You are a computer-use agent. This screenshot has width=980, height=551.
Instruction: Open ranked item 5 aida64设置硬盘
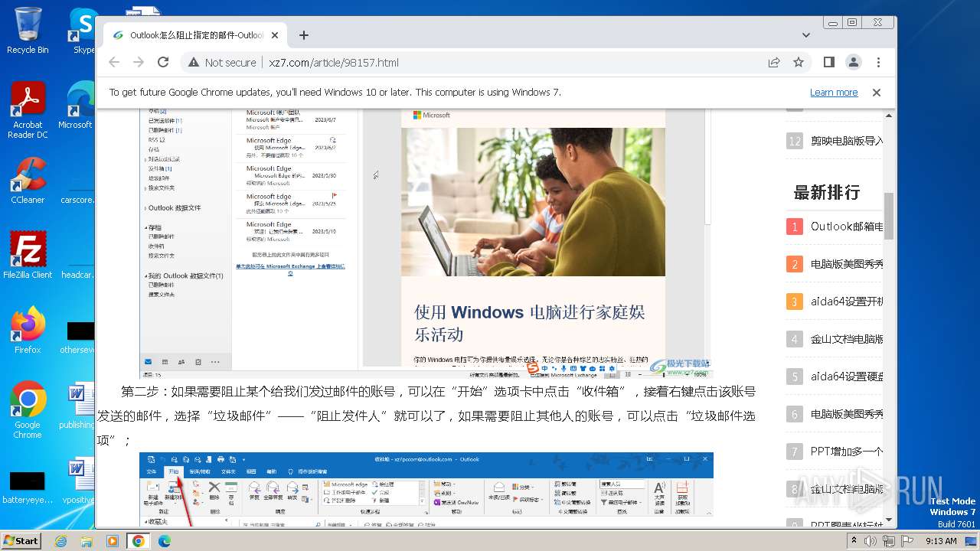click(x=847, y=377)
